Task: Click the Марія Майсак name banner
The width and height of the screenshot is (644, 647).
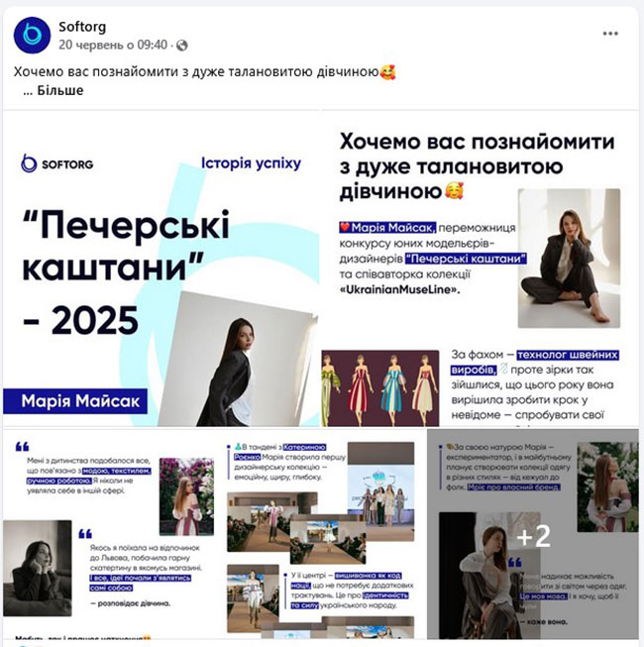Action: (x=75, y=401)
